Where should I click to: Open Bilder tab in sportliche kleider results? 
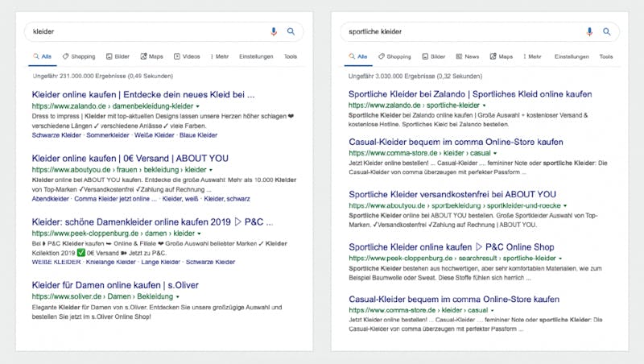pyautogui.click(x=434, y=56)
